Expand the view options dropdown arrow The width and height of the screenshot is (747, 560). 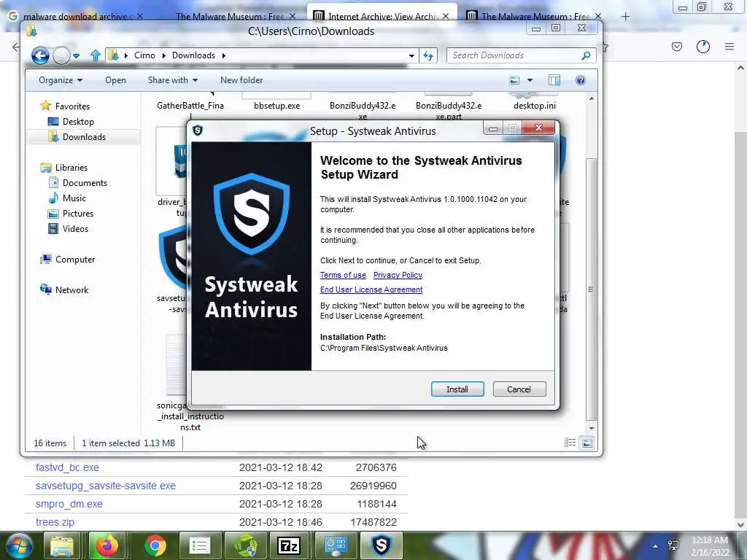tap(530, 80)
